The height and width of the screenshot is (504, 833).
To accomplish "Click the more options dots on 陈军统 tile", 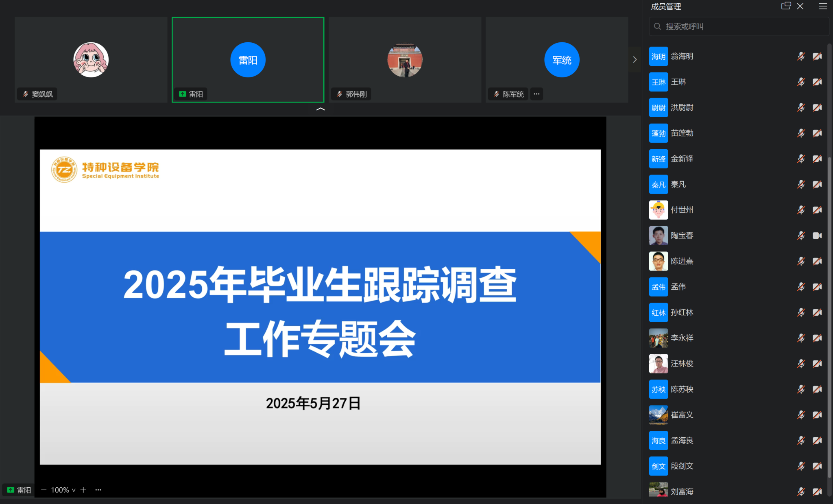I will point(536,94).
